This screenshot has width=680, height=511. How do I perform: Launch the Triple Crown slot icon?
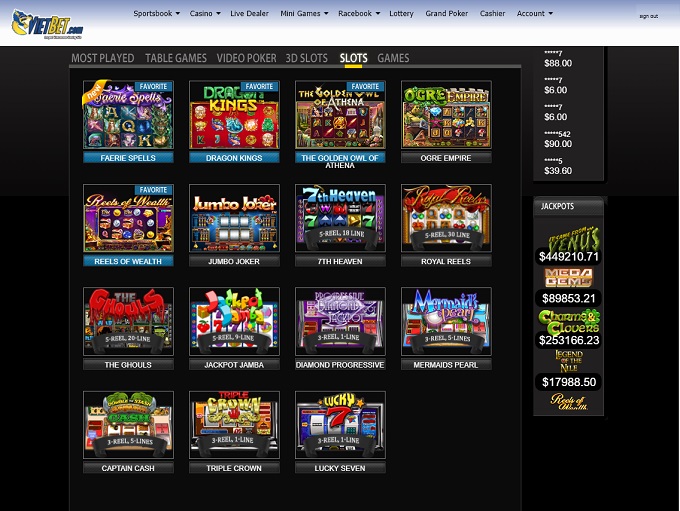234,425
